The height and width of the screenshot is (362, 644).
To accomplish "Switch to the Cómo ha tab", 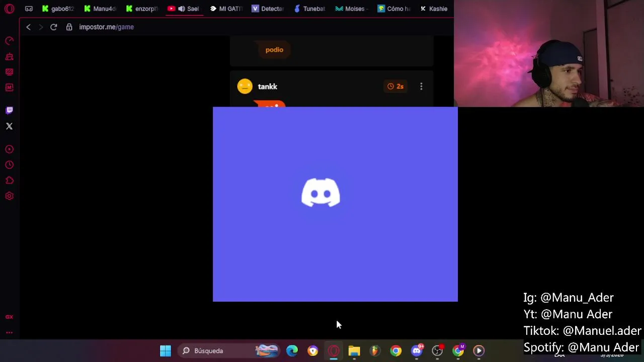I will pyautogui.click(x=393, y=9).
